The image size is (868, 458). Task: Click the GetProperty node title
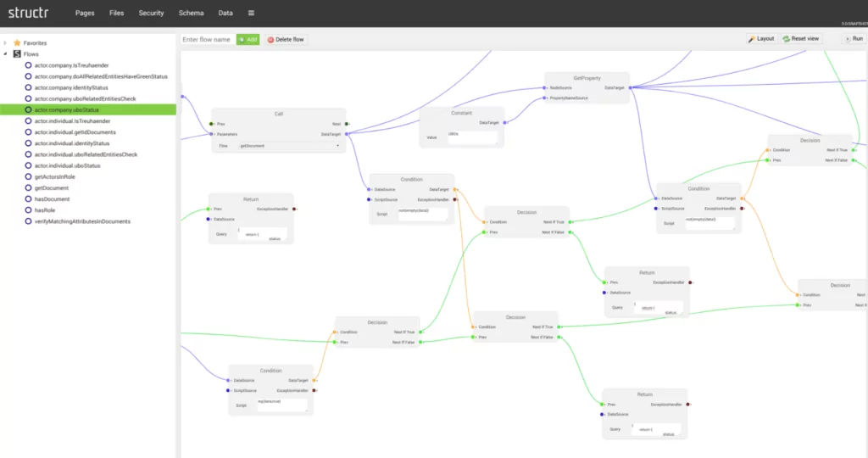(587, 78)
